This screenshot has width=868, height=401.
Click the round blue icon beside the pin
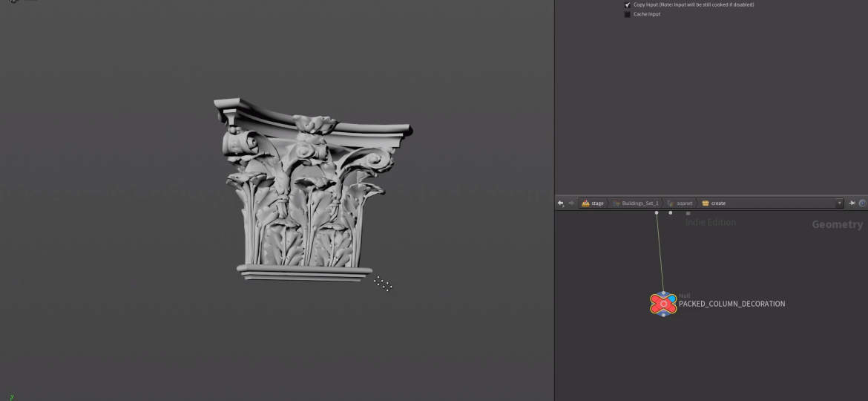(x=862, y=203)
